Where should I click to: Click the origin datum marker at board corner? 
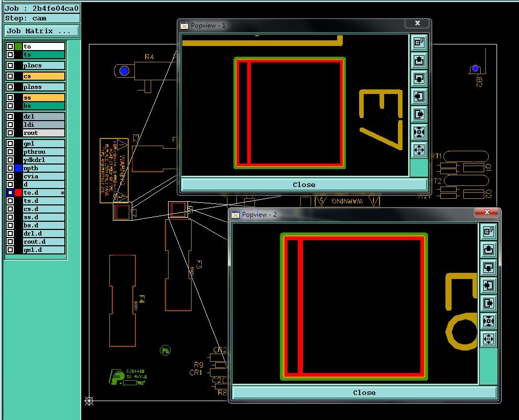tap(89, 401)
